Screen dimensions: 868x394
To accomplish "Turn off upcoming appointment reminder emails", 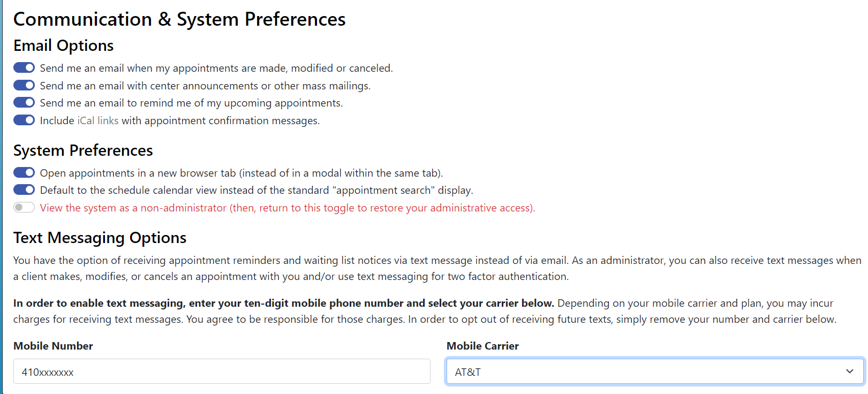I will 24,103.
